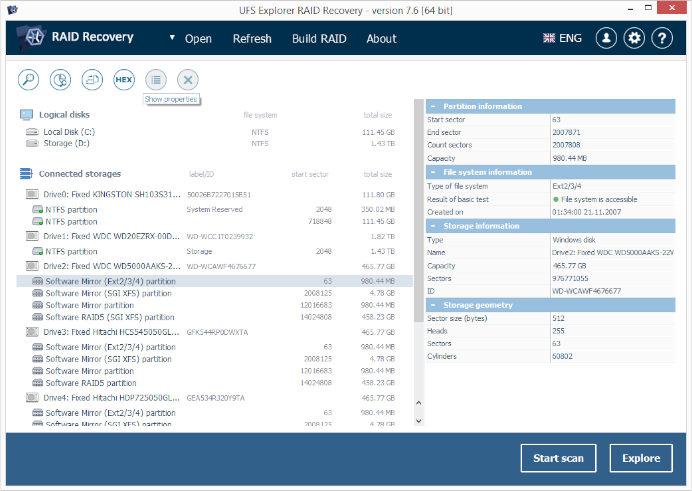Click the Drive1 WDC WD20EZRX disk icon

(32, 236)
